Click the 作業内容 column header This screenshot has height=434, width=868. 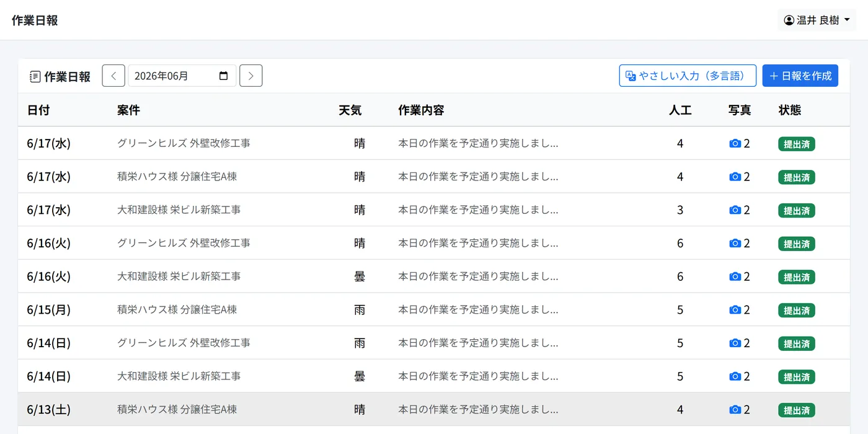(421, 110)
